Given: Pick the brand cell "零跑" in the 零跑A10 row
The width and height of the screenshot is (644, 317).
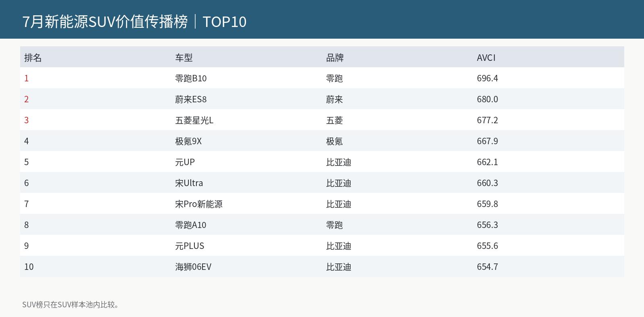Looking at the screenshot, I should coord(334,225).
